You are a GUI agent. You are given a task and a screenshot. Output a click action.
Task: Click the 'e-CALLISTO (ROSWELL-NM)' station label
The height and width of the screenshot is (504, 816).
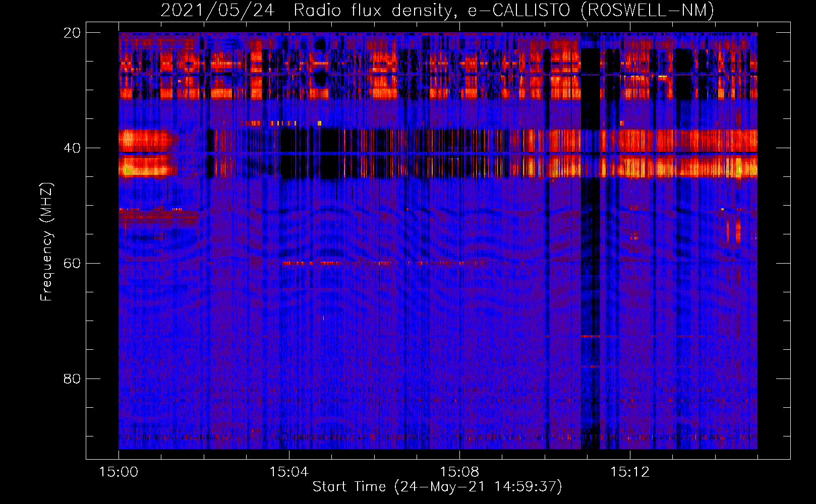591,11
